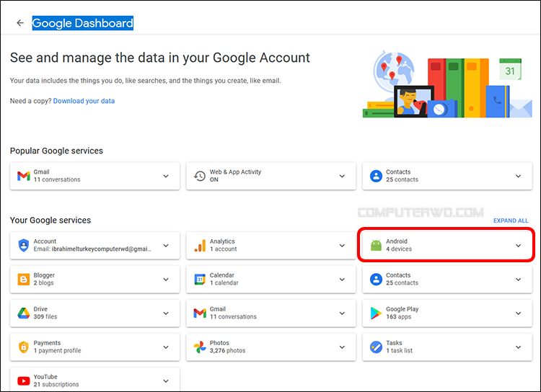Click the Contacts icon under Popular Google services

(376, 176)
